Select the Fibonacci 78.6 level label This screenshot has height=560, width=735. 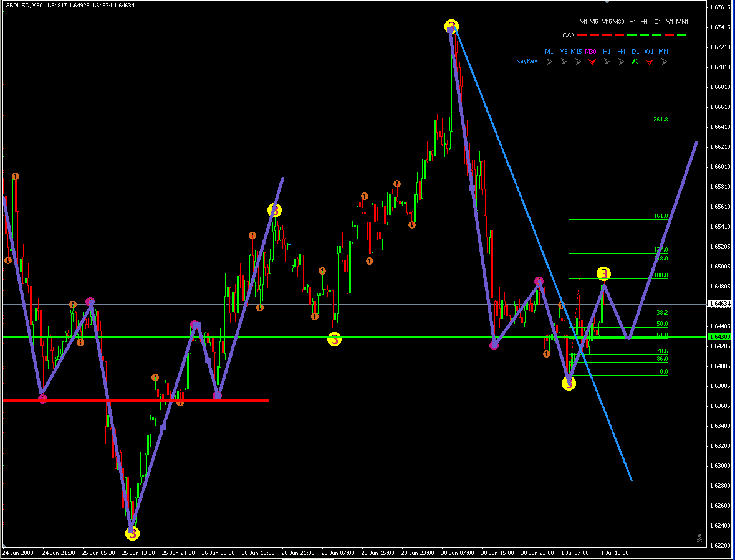coord(662,351)
